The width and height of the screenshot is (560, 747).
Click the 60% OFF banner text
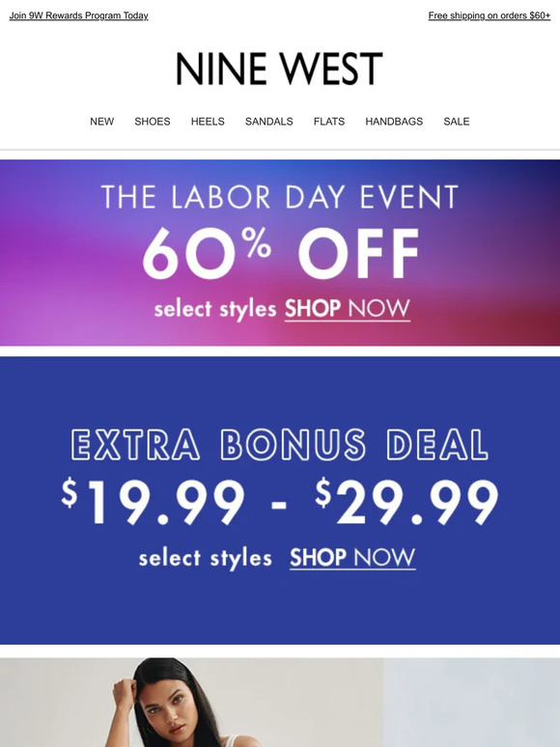pyautogui.click(x=281, y=253)
